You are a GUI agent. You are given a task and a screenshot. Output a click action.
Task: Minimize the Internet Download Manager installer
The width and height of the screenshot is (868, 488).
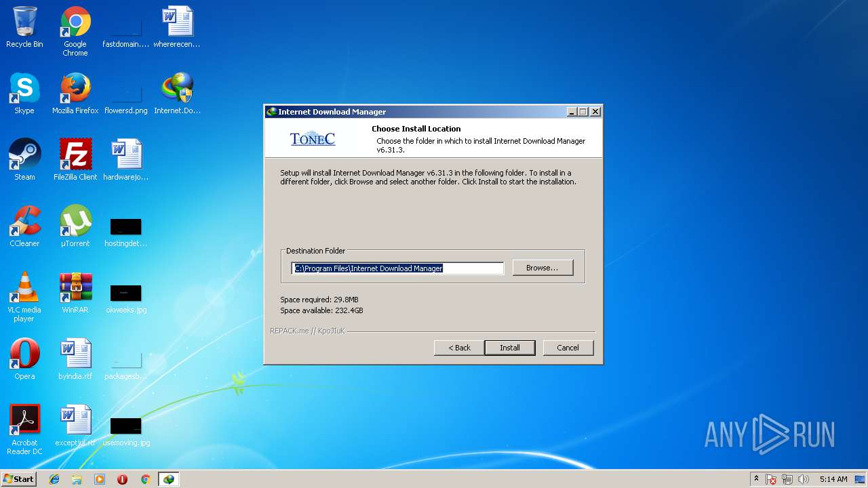click(572, 112)
